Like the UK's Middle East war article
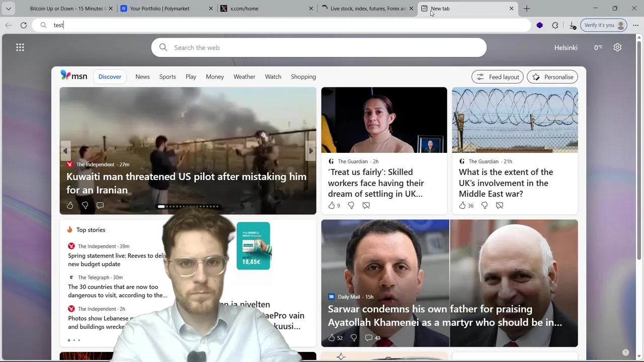The height and width of the screenshot is (362, 644). pyautogui.click(x=462, y=205)
